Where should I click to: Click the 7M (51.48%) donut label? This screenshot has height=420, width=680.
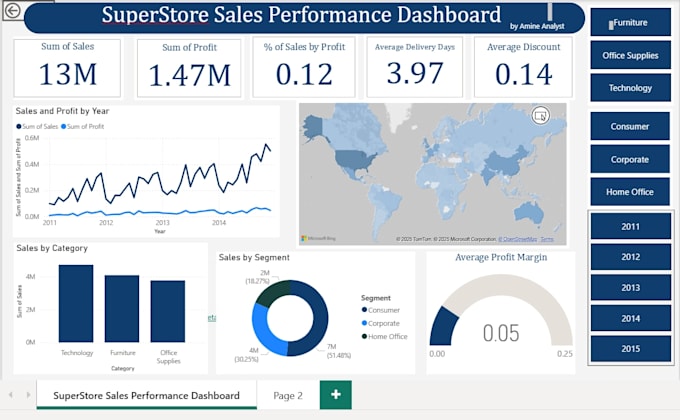pyautogui.click(x=338, y=351)
